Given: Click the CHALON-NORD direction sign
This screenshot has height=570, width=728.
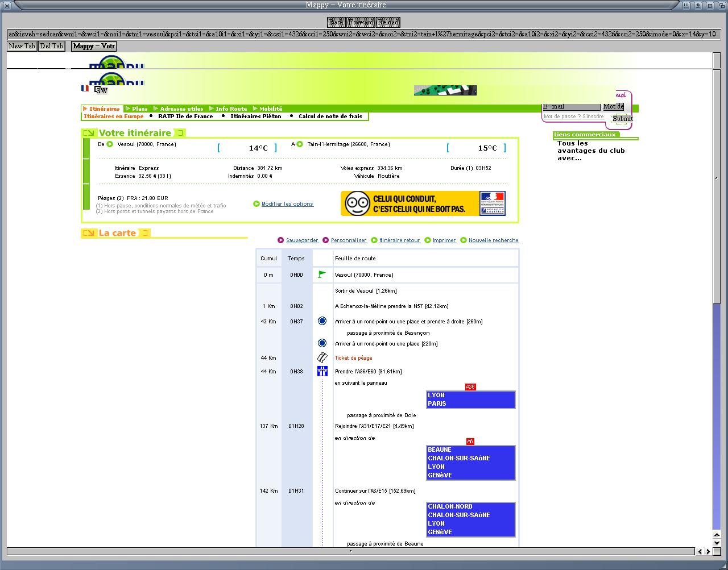Looking at the screenshot, I should (x=470, y=519).
